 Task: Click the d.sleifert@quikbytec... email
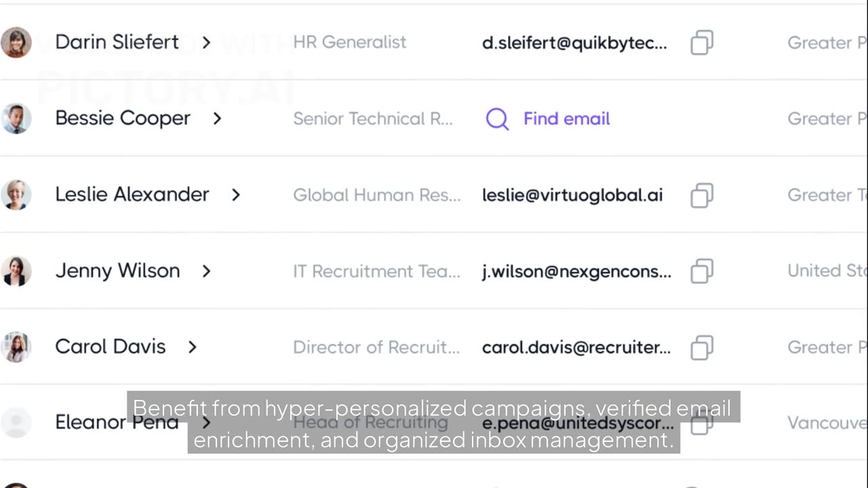point(574,43)
